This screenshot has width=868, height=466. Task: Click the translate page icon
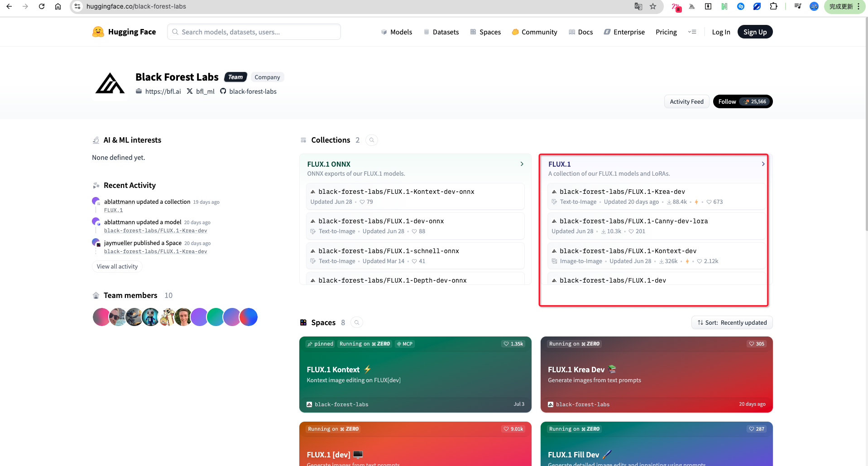(638, 6)
